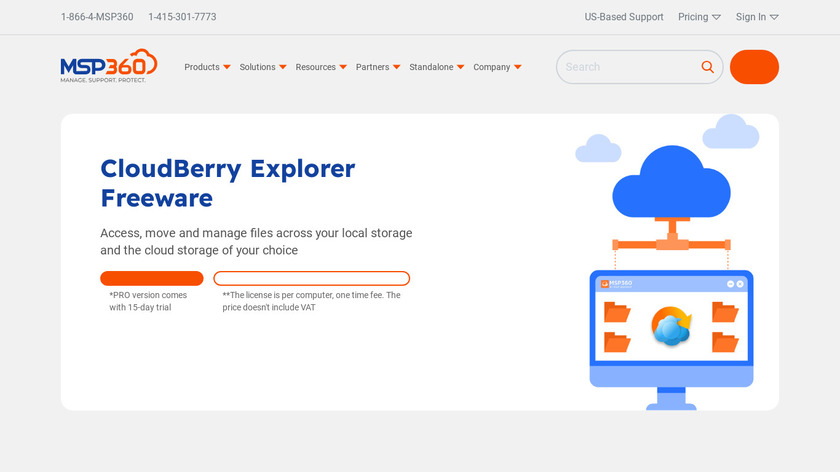The height and width of the screenshot is (472, 840).
Task: Click the license per computer note text
Action: click(x=311, y=301)
